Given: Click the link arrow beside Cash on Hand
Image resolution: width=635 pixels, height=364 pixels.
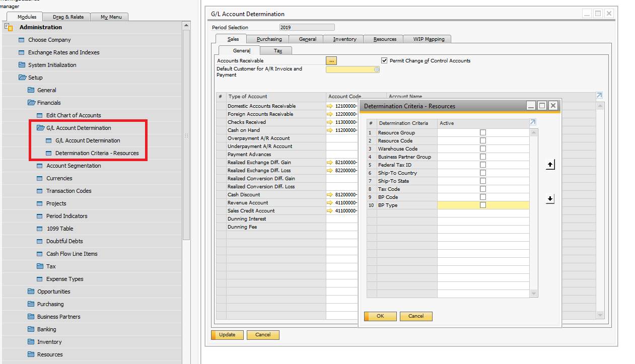Looking at the screenshot, I should coord(330,130).
